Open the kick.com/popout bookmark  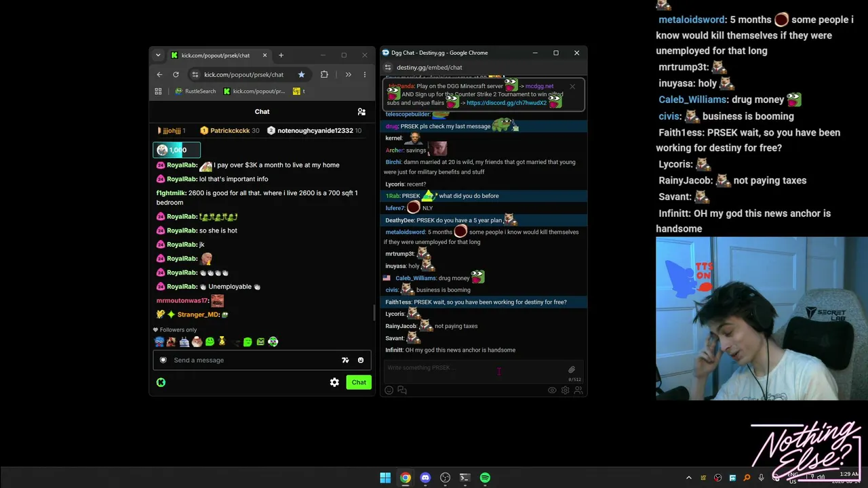pyautogui.click(x=254, y=91)
